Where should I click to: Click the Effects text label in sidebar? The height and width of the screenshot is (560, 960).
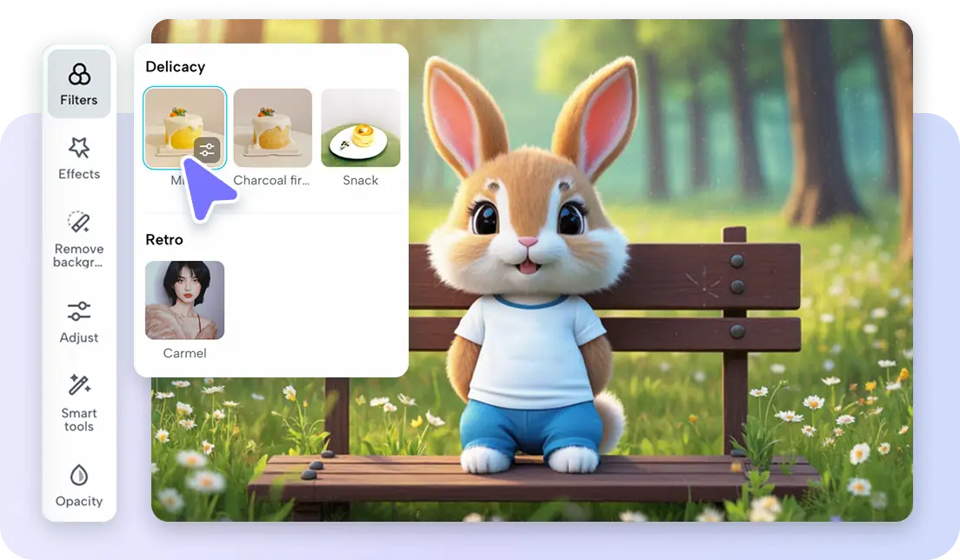[x=79, y=174]
